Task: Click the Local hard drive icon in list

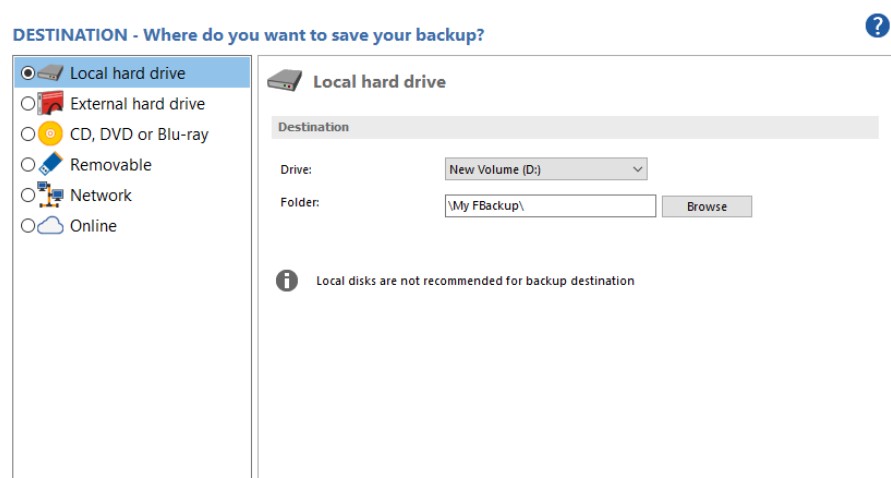Action: coord(51,74)
